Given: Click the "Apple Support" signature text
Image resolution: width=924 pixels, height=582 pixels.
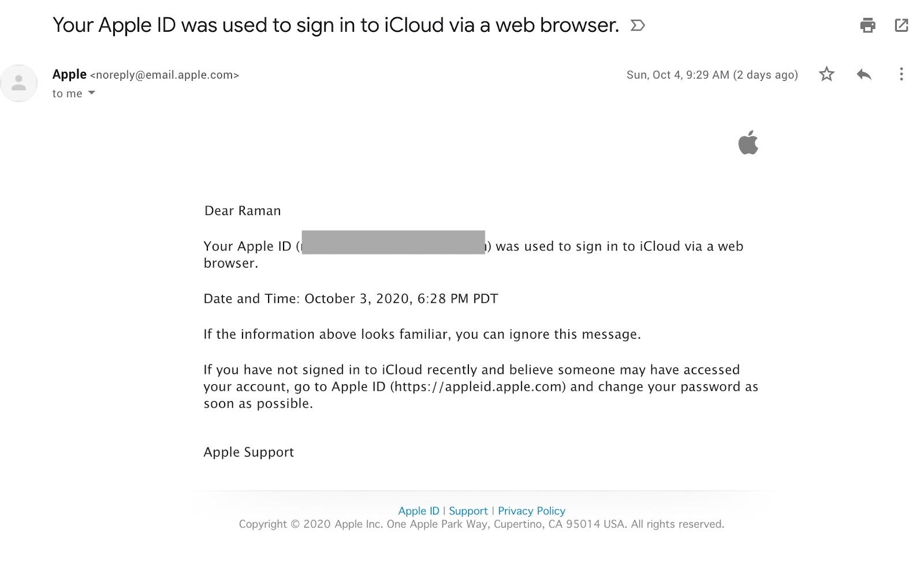Looking at the screenshot, I should [x=249, y=453].
